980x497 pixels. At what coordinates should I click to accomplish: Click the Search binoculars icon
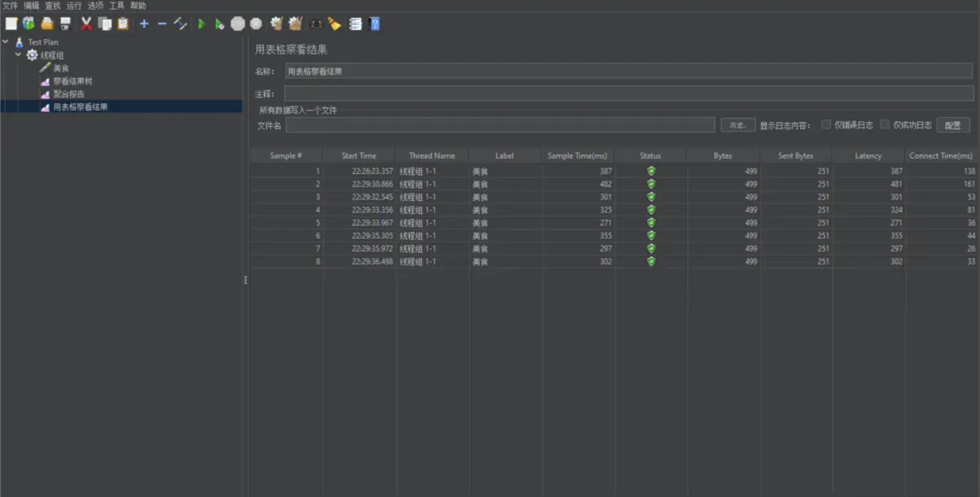coord(316,24)
